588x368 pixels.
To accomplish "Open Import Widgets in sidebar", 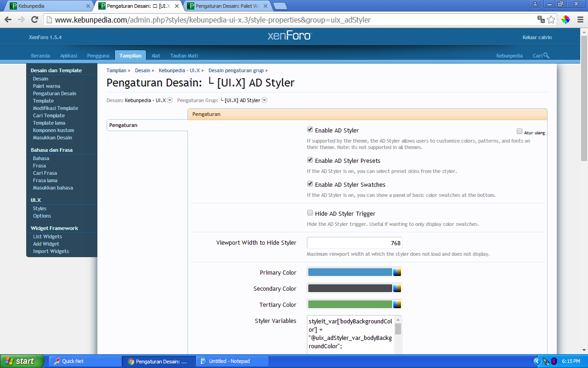I will click(51, 251).
